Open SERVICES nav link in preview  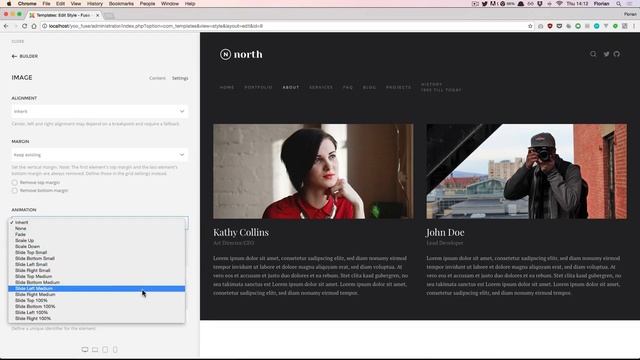click(321, 87)
